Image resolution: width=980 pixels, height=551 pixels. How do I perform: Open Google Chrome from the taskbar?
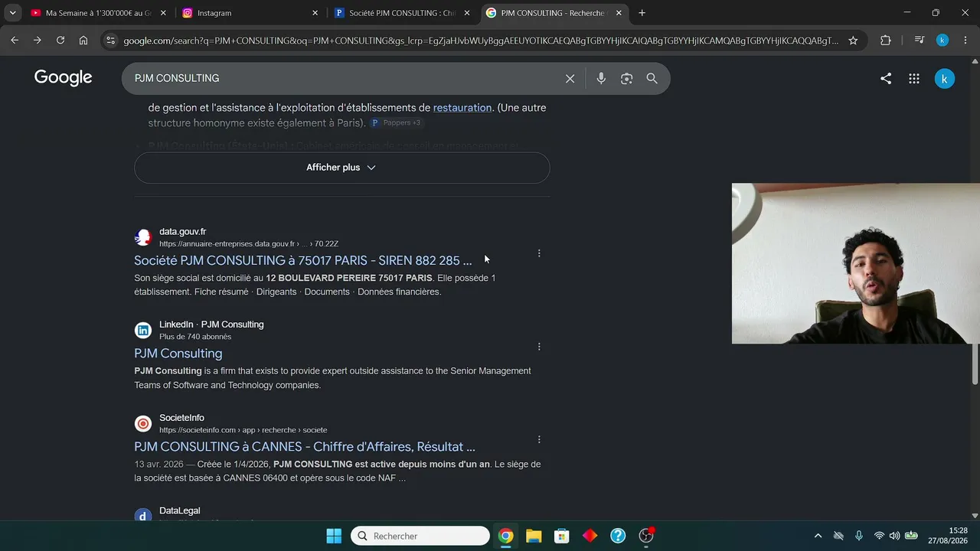(x=505, y=536)
